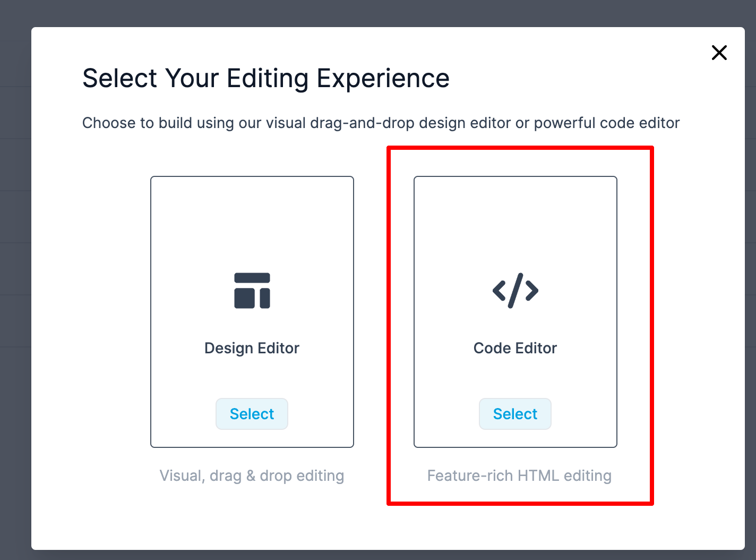Click the "Visual, drag & drop editing" caption

pos(252,476)
